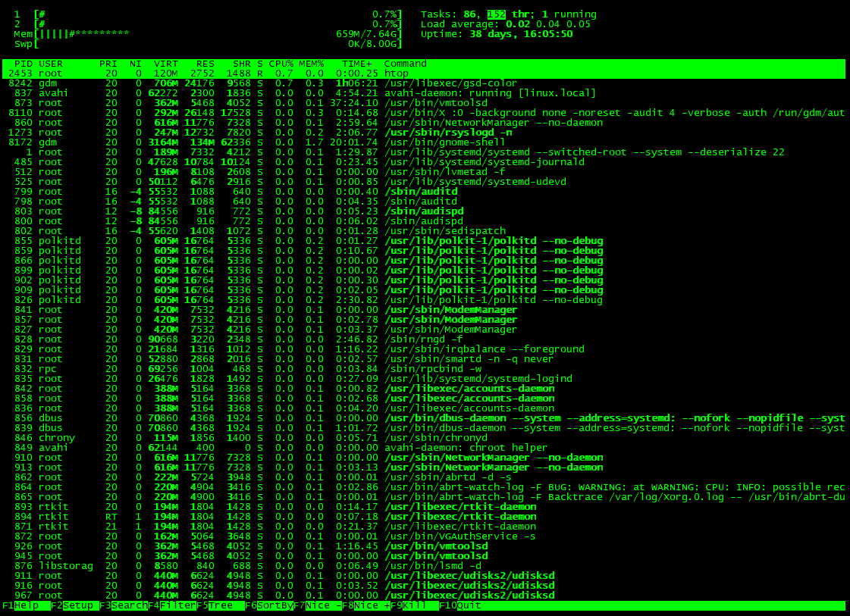Open F2 Setup in the footer bar
This screenshot has height=616, width=850.
coord(75,605)
